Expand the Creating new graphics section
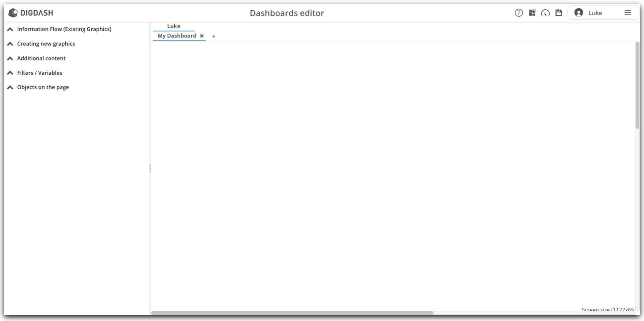The width and height of the screenshot is (644, 321). (x=41, y=44)
